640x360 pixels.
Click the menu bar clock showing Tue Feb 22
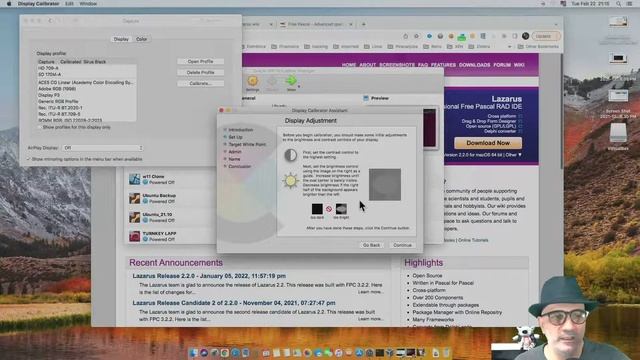(590, 4)
